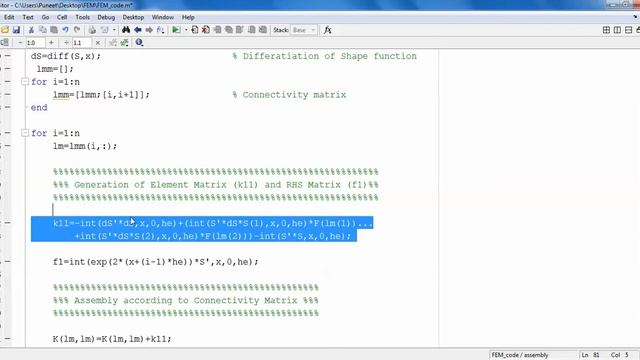The image size is (640, 360).
Task: Click the '% Connectivity matrix' comment
Action: coord(289,95)
